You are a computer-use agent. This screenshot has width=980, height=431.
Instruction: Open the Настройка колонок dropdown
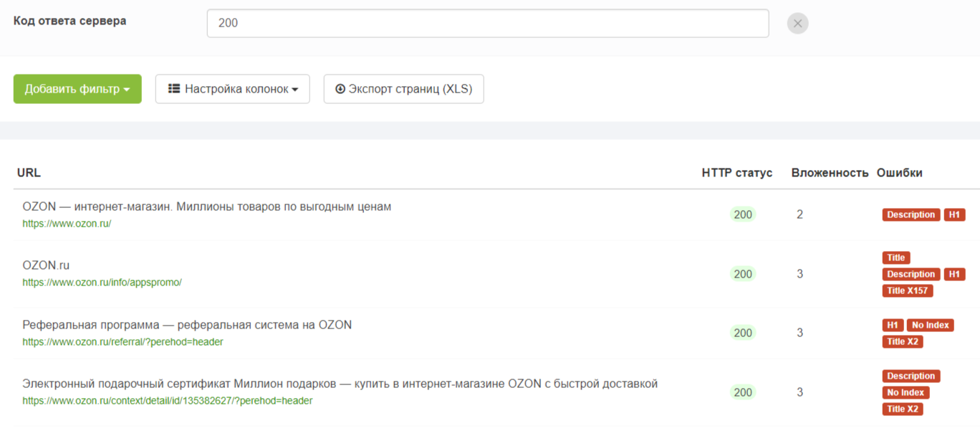232,88
